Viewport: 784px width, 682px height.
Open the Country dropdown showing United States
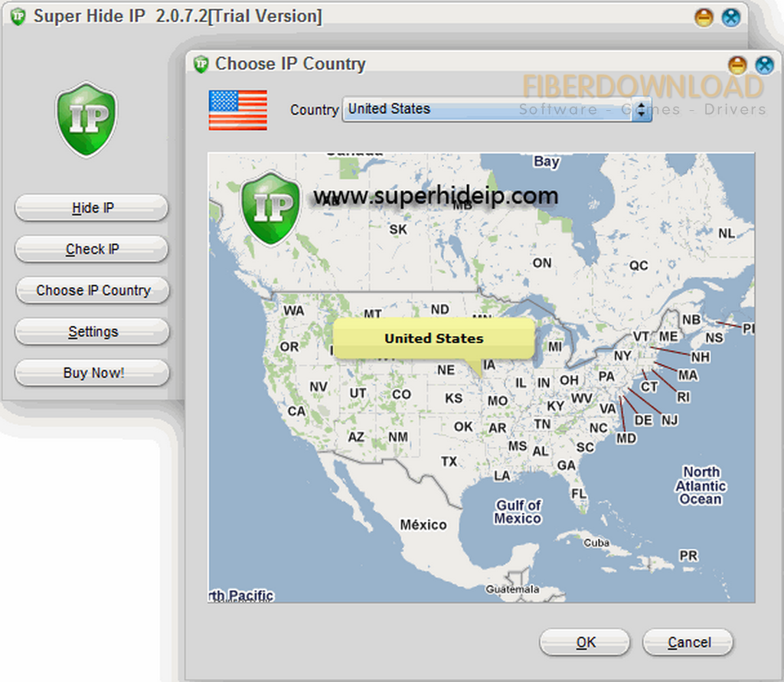pyautogui.click(x=496, y=109)
